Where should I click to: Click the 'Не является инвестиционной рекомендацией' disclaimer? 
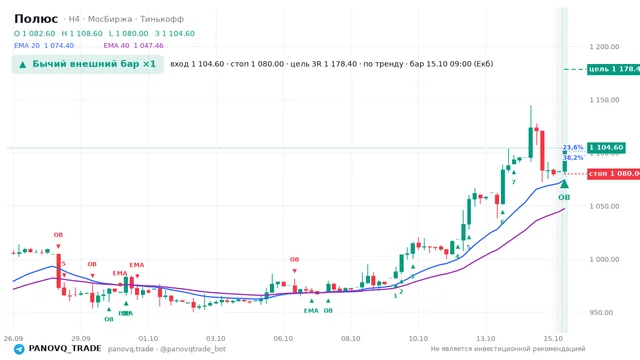pyautogui.click(x=508, y=349)
